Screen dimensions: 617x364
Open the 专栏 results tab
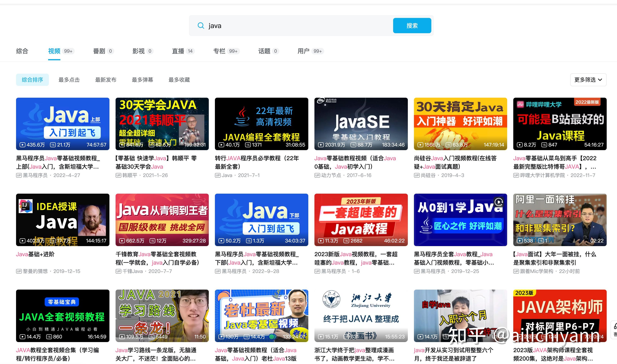tap(219, 51)
